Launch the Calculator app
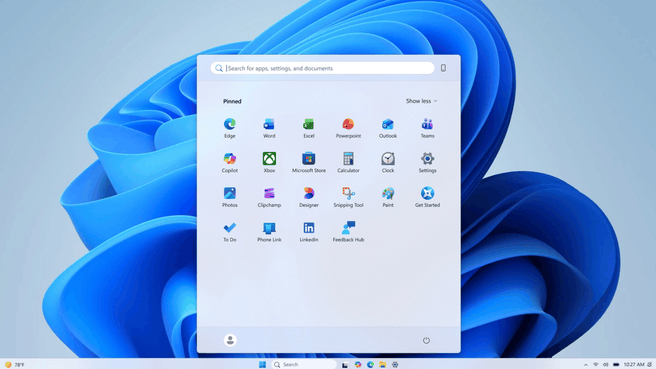This screenshot has height=369, width=656. tap(348, 162)
